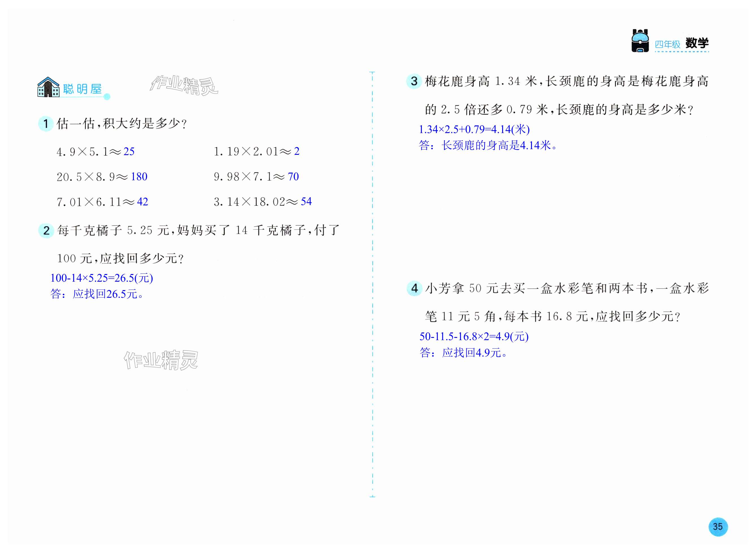Select the answer 25 for 4.9×5.1
756x552 pixels.
tap(129, 151)
